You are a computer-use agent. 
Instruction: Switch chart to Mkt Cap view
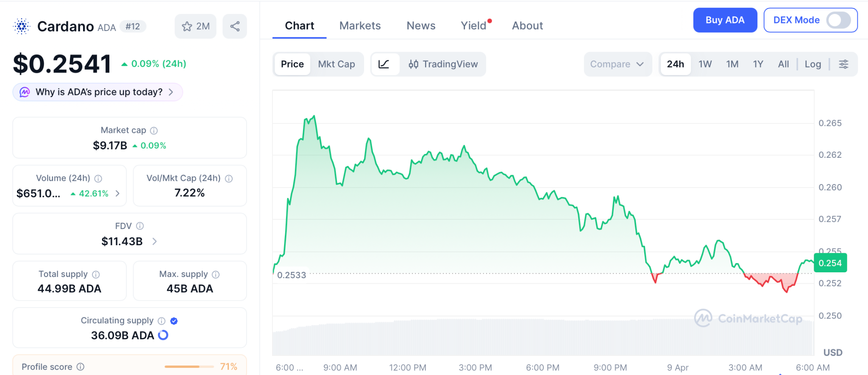click(x=337, y=64)
